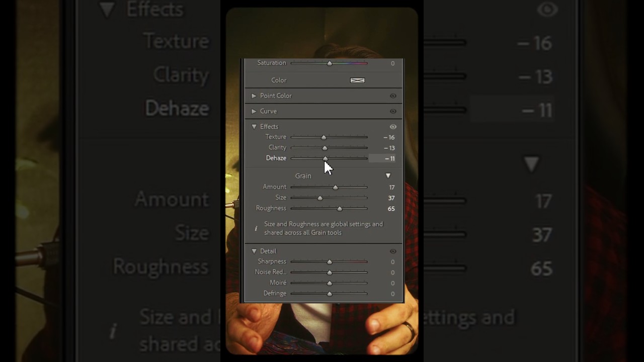644x362 pixels.
Task: Toggle visibility eye for Detail
Action: (393, 251)
